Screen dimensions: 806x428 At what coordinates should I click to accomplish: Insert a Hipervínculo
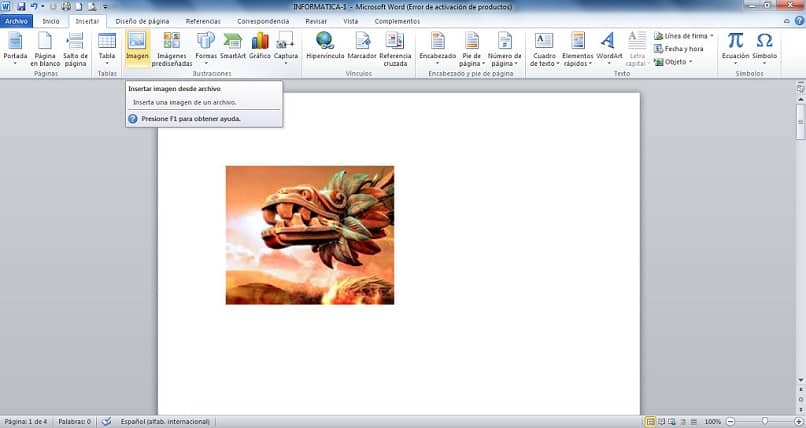tap(325, 46)
